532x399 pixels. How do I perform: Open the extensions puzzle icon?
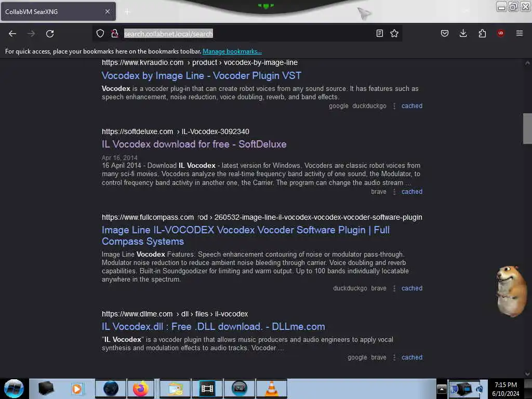pos(482,33)
